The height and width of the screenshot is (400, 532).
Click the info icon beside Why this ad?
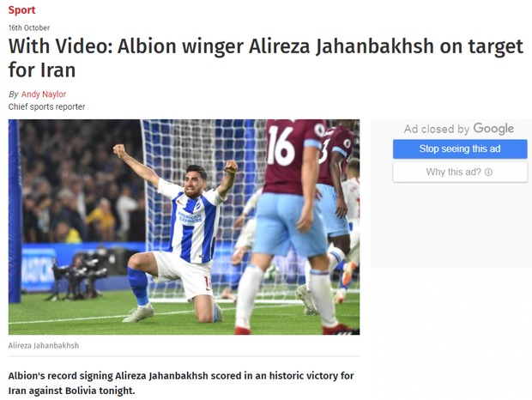[488, 173]
